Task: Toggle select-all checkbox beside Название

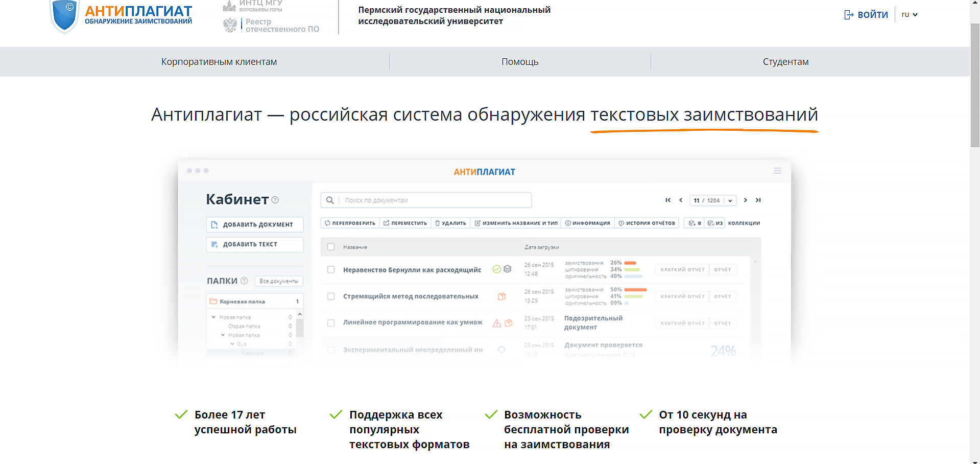Action: (x=331, y=247)
